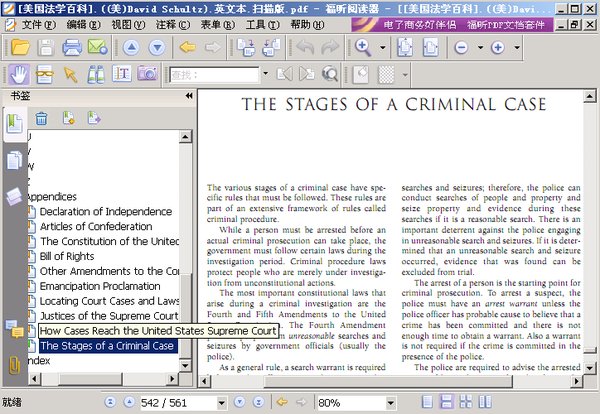Click document vertical scroll-down arrow
The height and width of the screenshot is (414, 600).
click(x=589, y=368)
